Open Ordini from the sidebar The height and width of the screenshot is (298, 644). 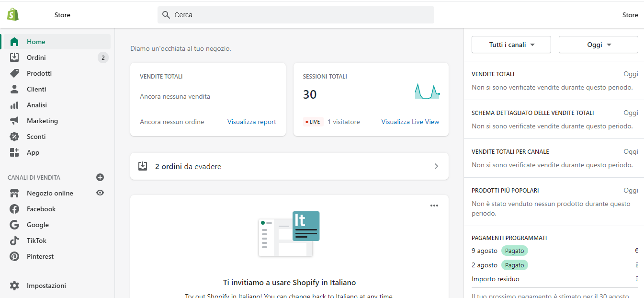36,57
